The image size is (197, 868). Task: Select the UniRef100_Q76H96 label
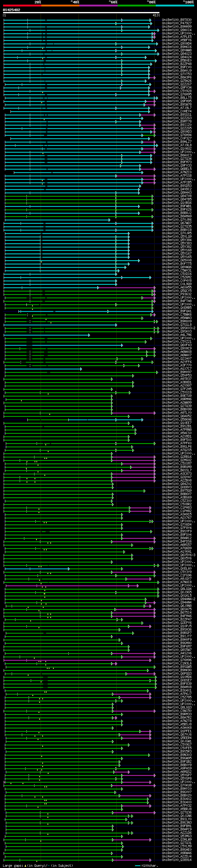coord(177,660)
